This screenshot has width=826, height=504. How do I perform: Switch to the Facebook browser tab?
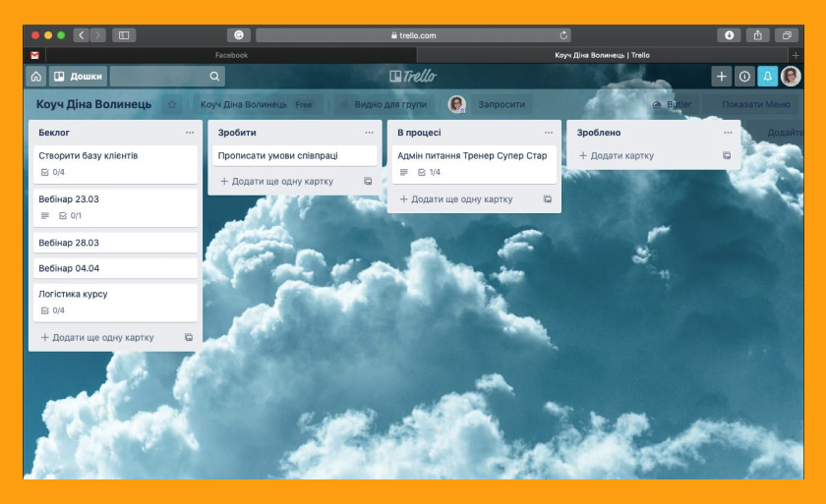tap(231, 55)
